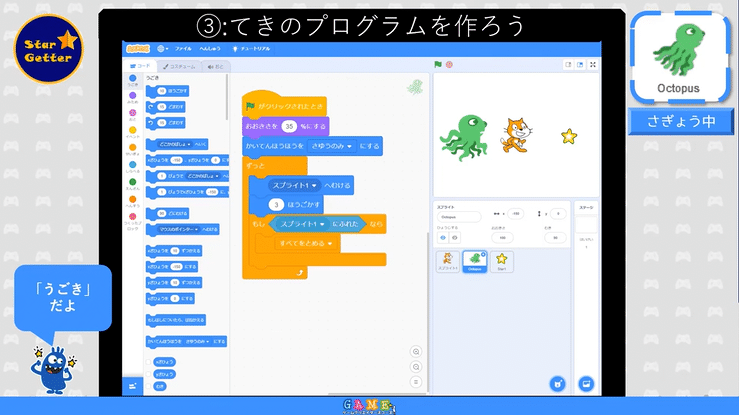Click the reset zoom button in workspace
Screen dimensions: 739x415
(x=416, y=382)
